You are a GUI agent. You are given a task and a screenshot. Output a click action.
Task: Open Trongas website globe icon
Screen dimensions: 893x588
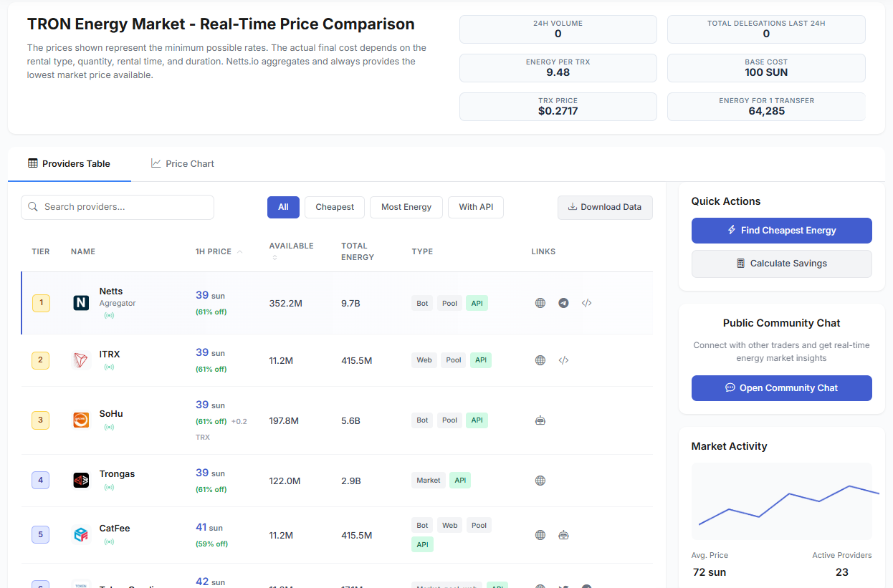click(x=540, y=481)
